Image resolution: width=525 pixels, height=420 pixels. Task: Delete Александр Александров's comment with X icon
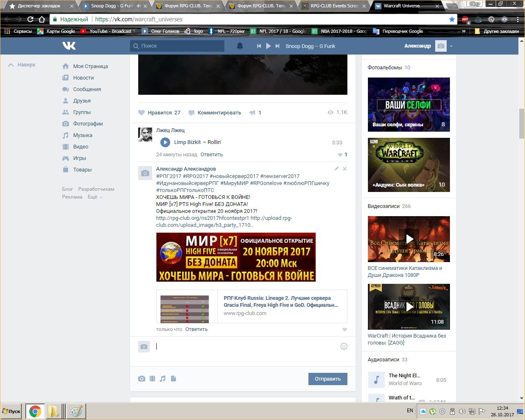[345, 169]
